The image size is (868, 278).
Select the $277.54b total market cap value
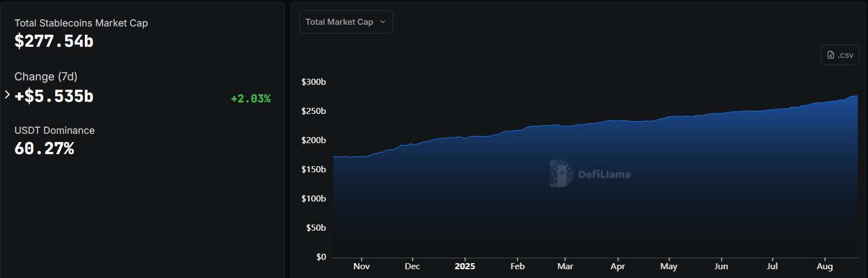(54, 41)
